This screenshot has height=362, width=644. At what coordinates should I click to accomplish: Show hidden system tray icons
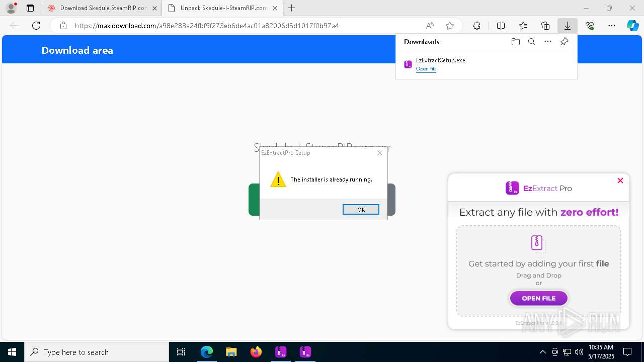(x=542, y=352)
